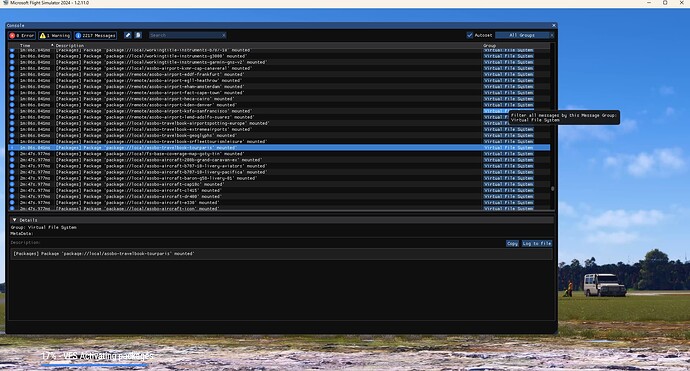The width and height of the screenshot is (690, 371).
Task: Click the console list vertical scrollbar handle
Action: tap(553, 188)
